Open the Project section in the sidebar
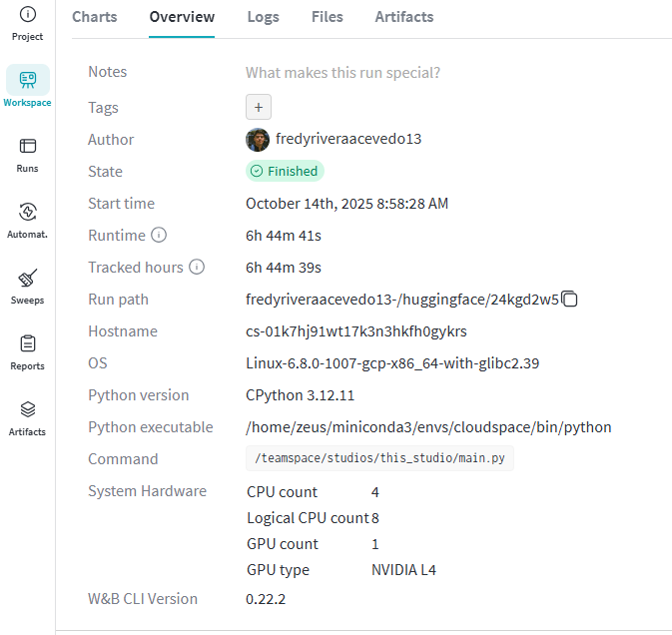The image size is (672, 635). (27, 24)
